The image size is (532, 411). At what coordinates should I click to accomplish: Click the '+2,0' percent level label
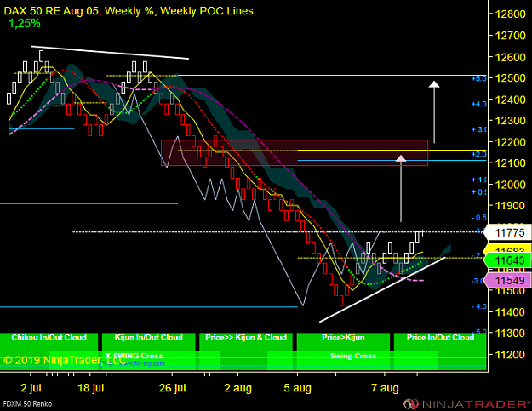tap(478, 154)
